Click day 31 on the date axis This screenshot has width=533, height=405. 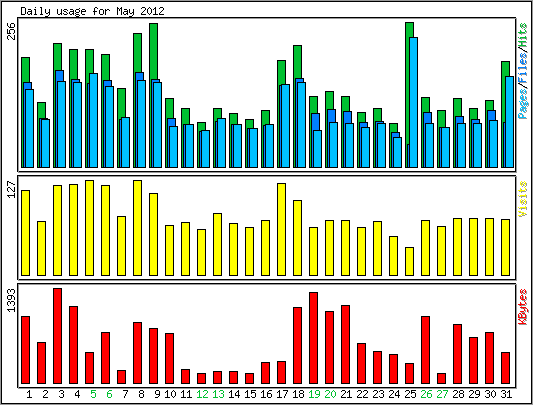point(506,394)
